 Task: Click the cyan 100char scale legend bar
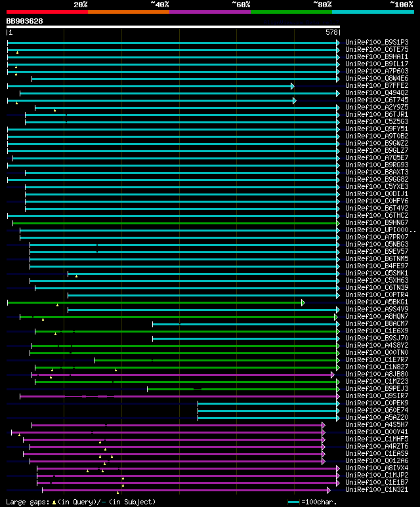click(293, 502)
